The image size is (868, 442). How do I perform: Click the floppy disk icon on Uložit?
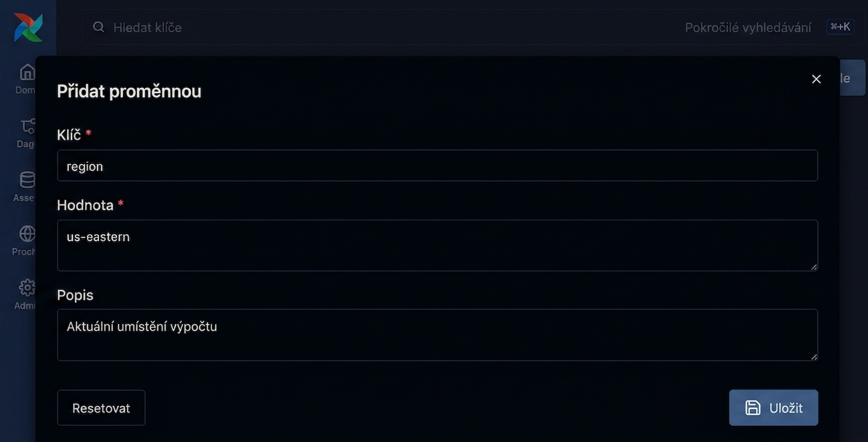(753, 408)
